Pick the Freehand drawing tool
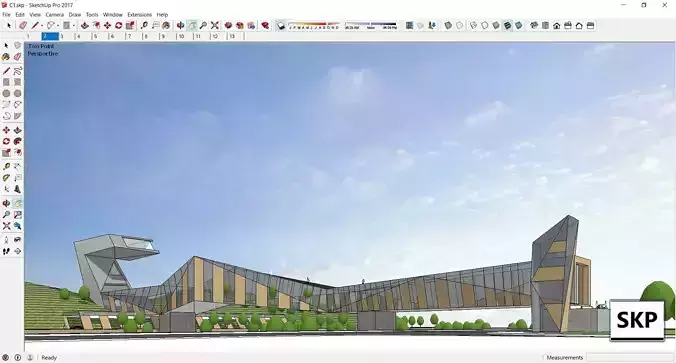 coord(17,71)
